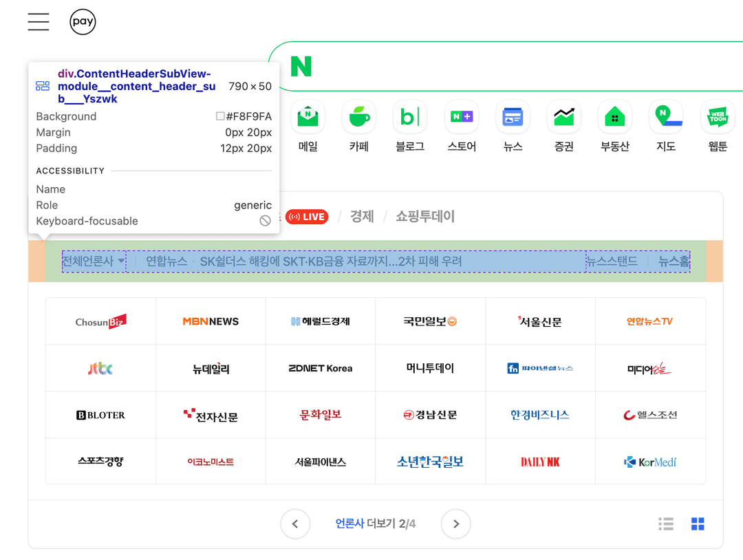
Task: Open the BLOTER press logo
Action: tap(101, 415)
